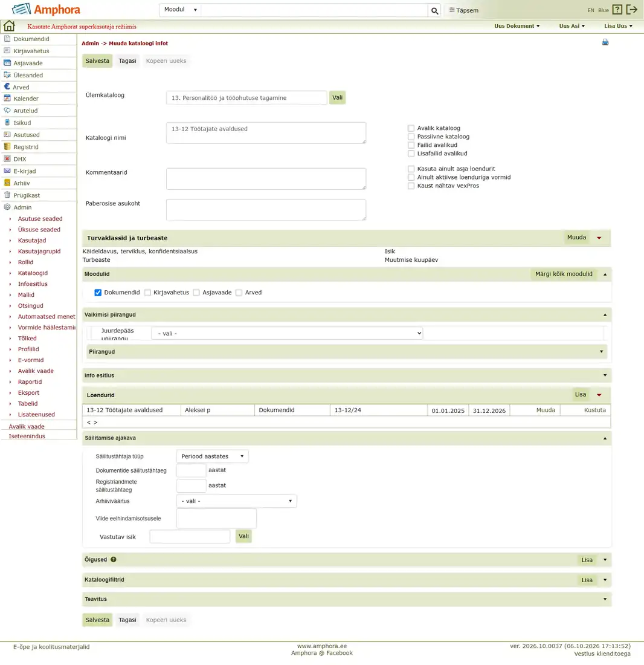Click Kustuta in the Loendurid row

point(595,410)
